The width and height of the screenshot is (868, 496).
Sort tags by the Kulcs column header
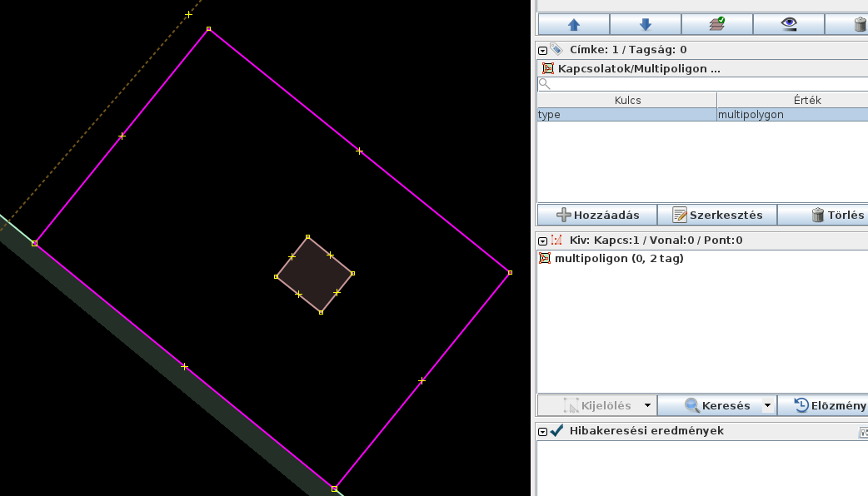click(x=627, y=100)
